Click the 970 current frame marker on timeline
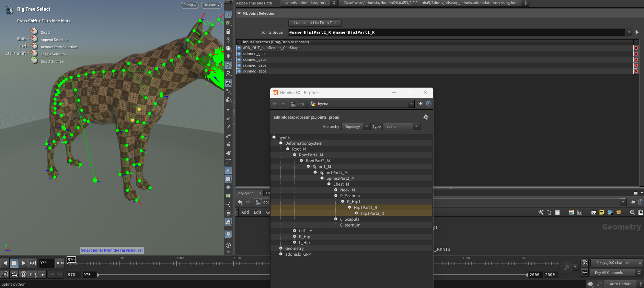This screenshot has height=288, width=644. (x=71, y=260)
